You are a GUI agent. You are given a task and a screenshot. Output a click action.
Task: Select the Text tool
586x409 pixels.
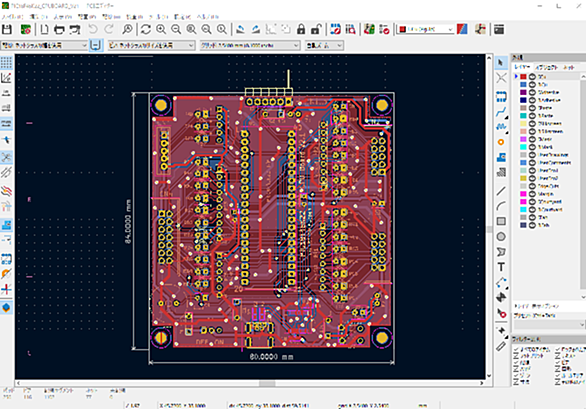[501, 267]
